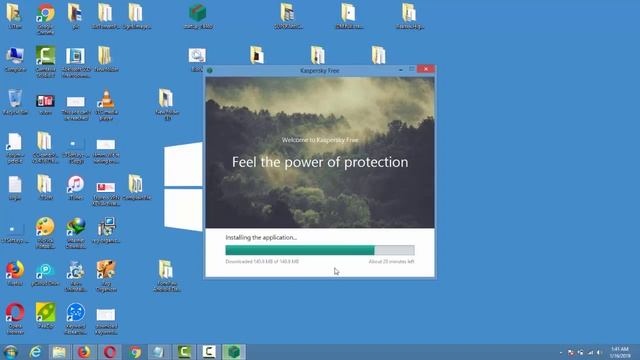Click the Windows Start button

pyautogui.click(x=10, y=352)
